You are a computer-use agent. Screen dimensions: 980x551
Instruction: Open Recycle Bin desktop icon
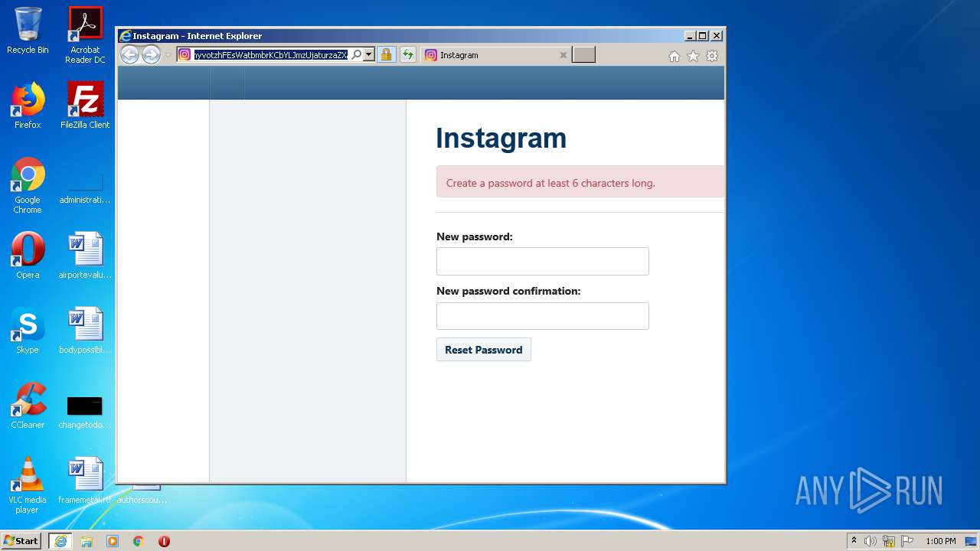[28, 31]
